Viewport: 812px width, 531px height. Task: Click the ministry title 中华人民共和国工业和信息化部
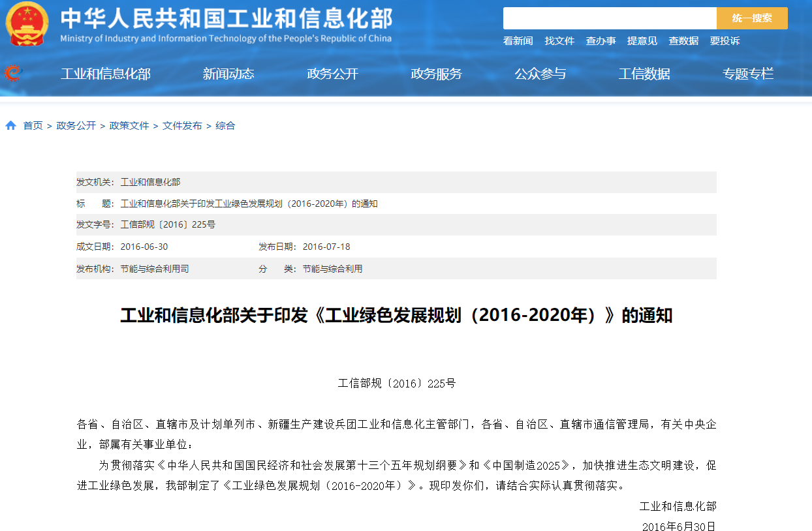tap(226, 18)
